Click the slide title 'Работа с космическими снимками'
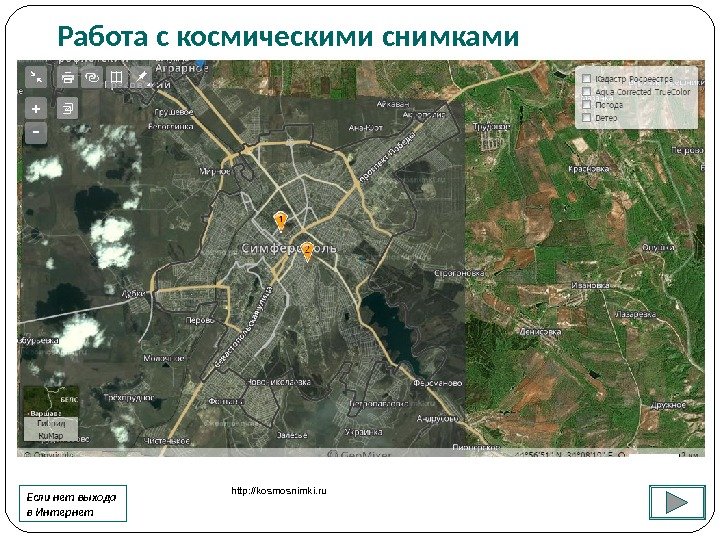Image resolution: width=720 pixels, height=540 pixels. coord(288,37)
